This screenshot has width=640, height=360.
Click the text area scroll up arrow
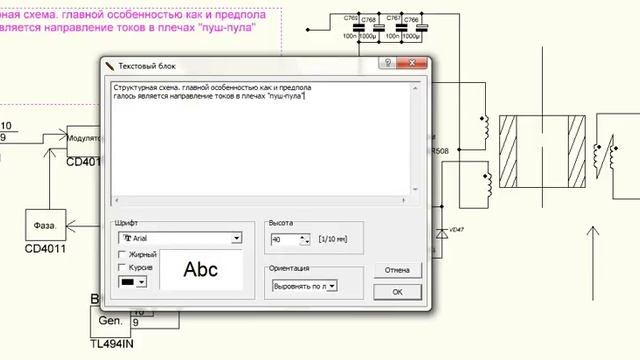415,88
